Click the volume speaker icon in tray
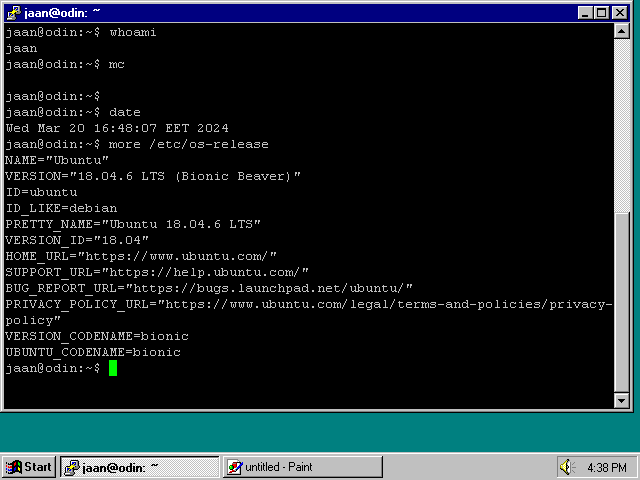This screenshot has height=480, width=640. 567,467
